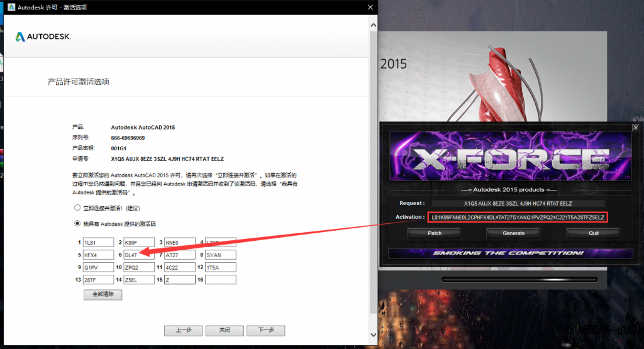This screenshot has height=349, width=644.
Task: Select '我具有 Autodesk 提供的激活码' radio option
Action: tap(77, 223)
